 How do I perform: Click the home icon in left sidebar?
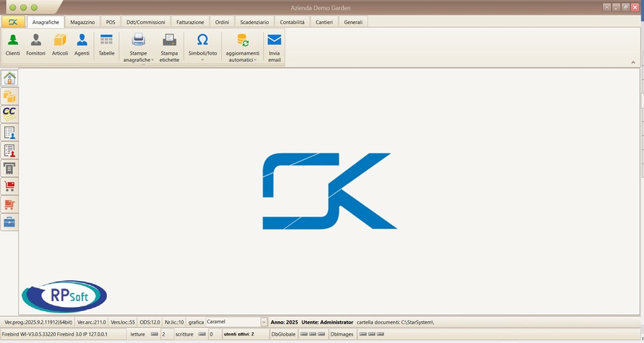[9, 79]
